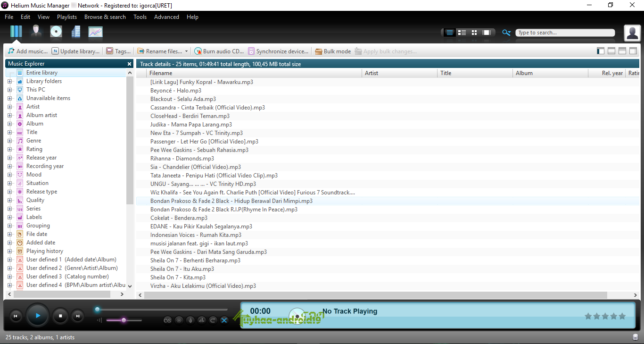Image resolution: width=644 pixels, height=344 pixels.
Task: Play the current track
Action: click(38, 316)
